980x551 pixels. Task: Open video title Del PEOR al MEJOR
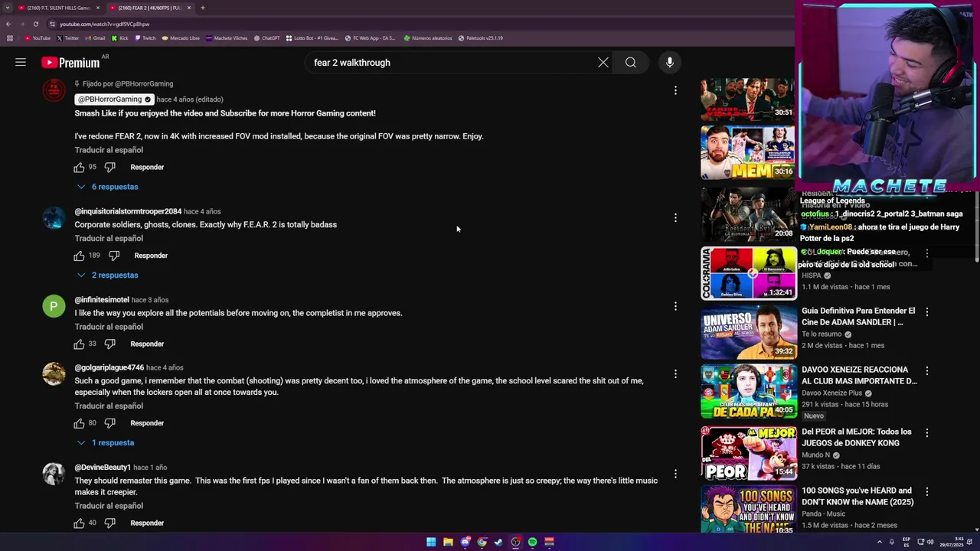coord(856,438)
